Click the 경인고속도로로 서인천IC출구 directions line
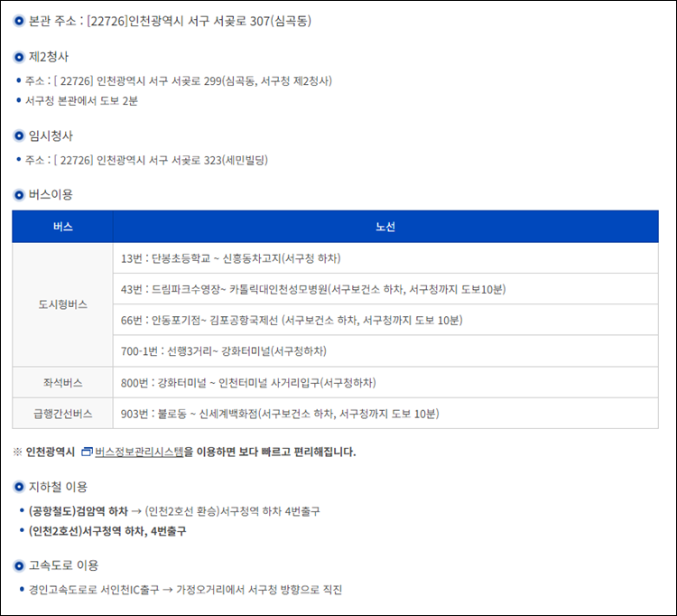677x616 pixels. pos(185,590)
